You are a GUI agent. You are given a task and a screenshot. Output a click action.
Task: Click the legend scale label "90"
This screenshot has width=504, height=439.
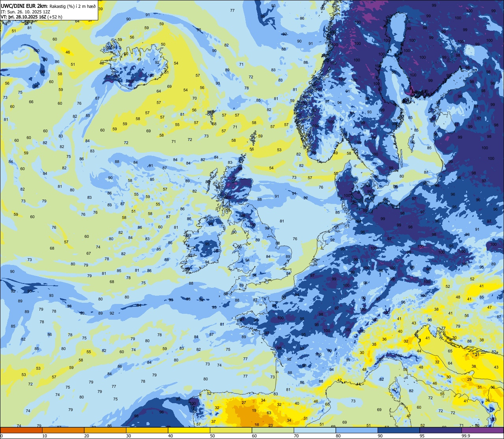pos(380,436)
